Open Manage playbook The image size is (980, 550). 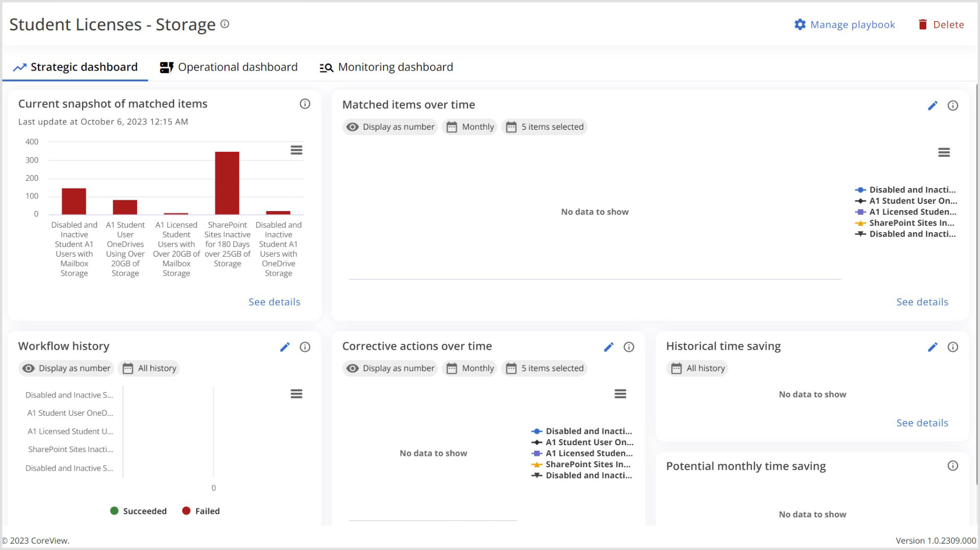point(844,24)
